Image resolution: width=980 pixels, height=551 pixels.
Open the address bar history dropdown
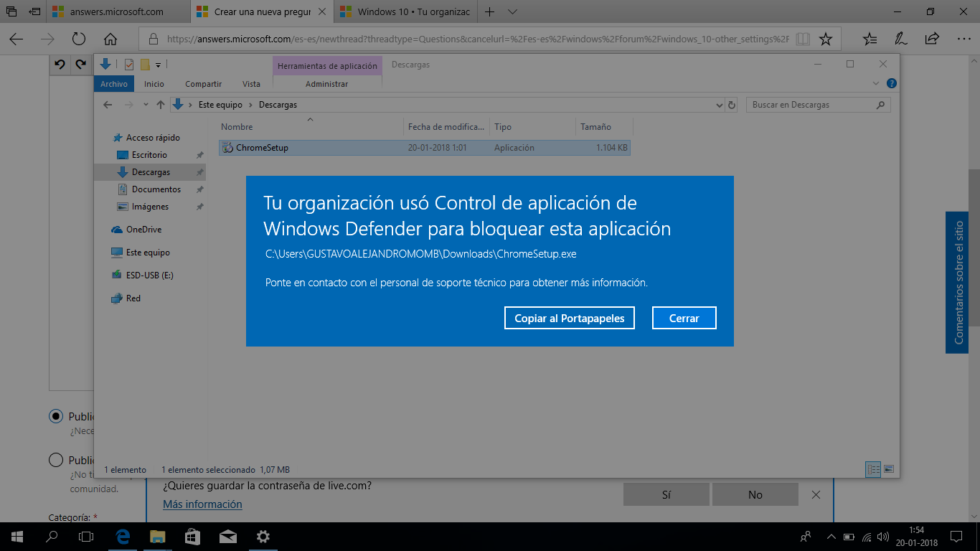pos(720,105)
